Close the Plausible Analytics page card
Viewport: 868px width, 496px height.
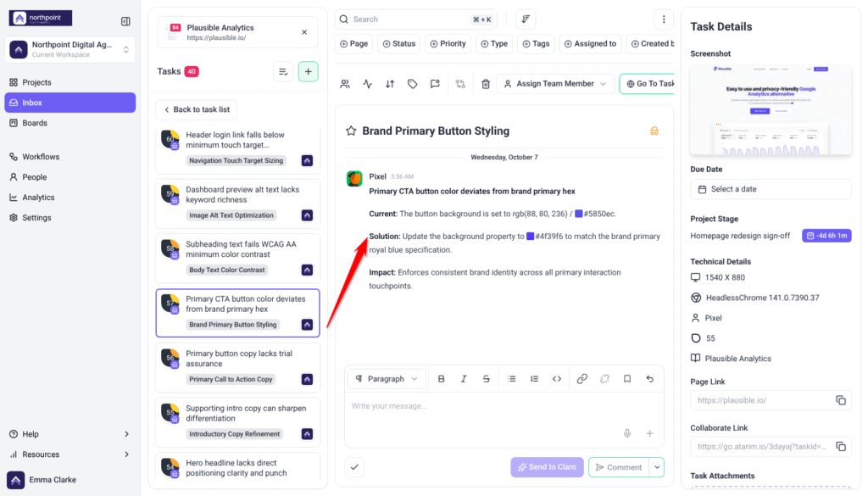tap(304, 32)
